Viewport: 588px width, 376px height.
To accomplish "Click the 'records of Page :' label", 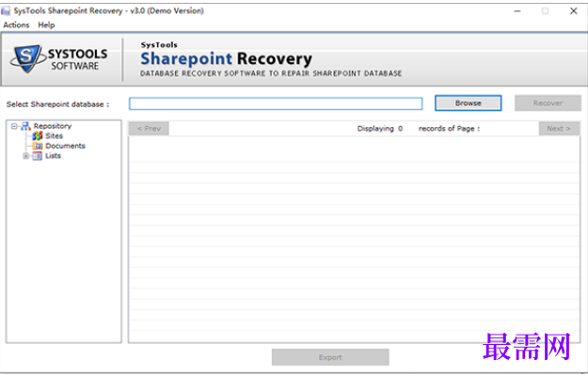I will 450,129.
